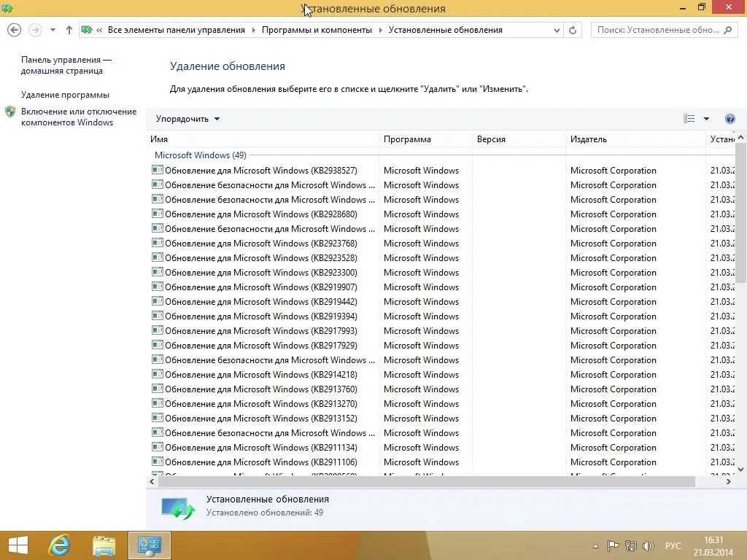
Task: Select update KB2914218
Action: coord(261,375)
